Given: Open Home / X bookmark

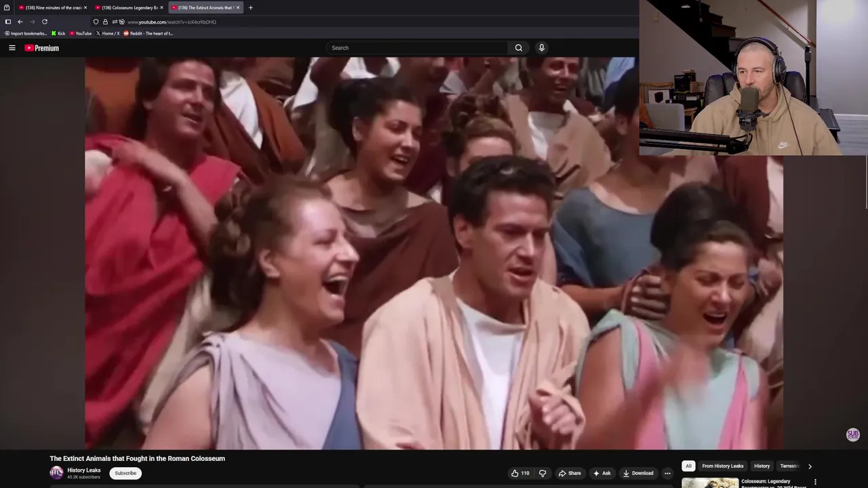Looking at the screenshot, I should pos(108,33).
